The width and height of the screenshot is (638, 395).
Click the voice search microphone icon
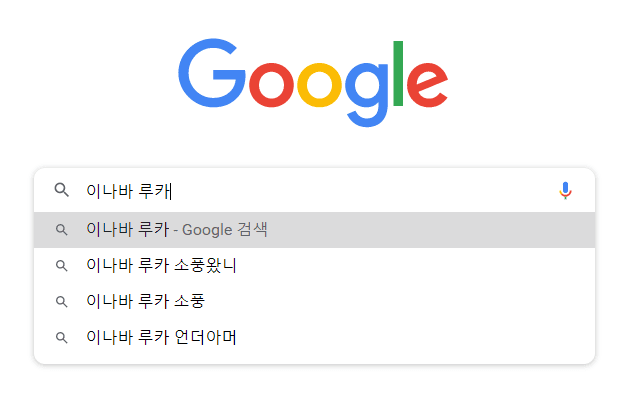565,190
